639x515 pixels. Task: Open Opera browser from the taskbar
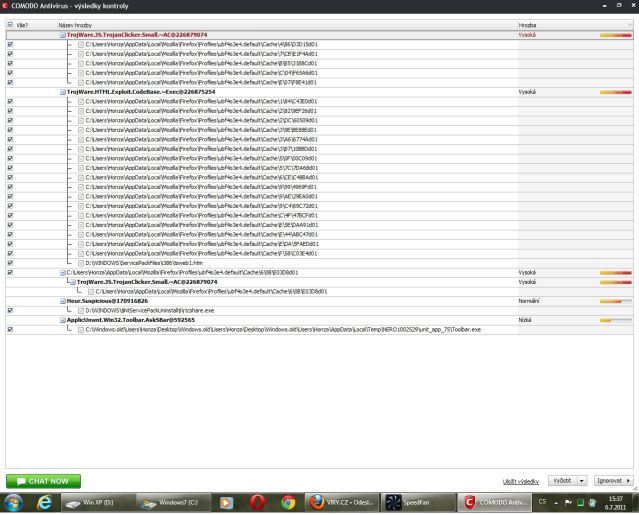(257, 503)
